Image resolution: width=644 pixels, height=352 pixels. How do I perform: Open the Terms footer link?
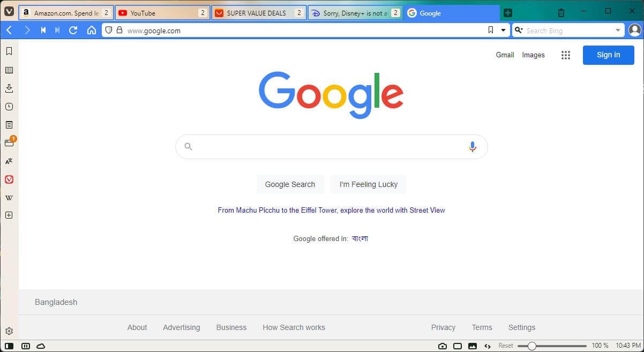[482, 327]
